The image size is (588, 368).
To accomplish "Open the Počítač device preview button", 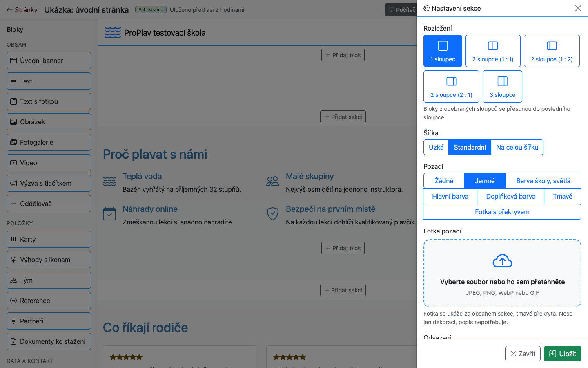I will point(401,10).
